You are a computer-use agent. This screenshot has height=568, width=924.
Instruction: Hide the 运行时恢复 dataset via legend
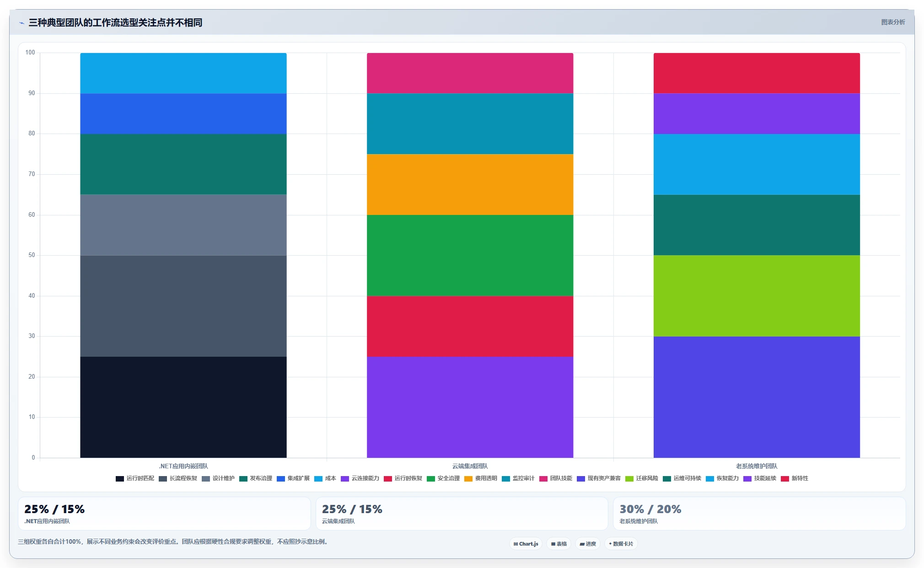point(403,478)
